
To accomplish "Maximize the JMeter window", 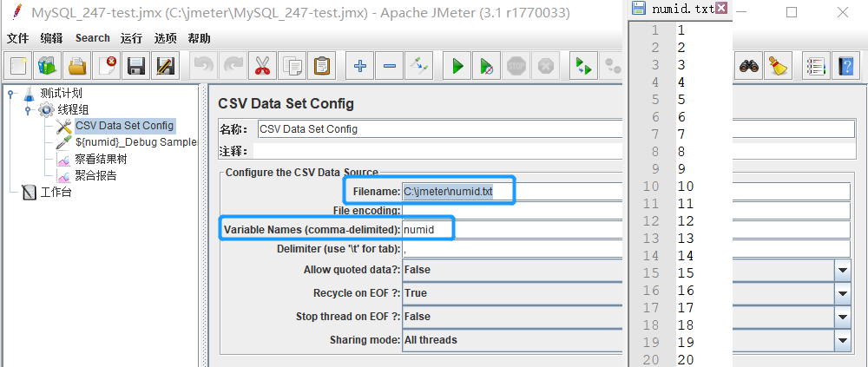I will point(792,11).
